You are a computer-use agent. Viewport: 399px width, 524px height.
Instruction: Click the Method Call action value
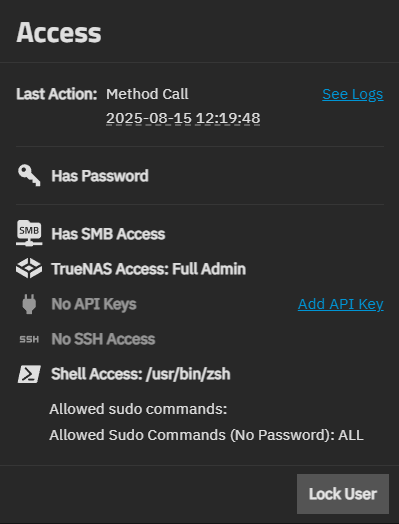(x=147, y=94)
